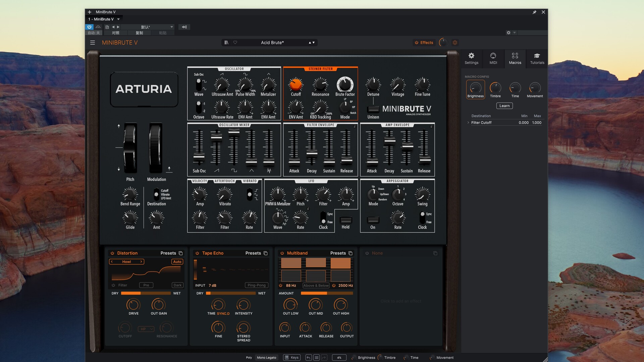This screenshot has height=362, width=644.
Task: Expand the Filter Cutoff destination row
Action: [468, 123]
